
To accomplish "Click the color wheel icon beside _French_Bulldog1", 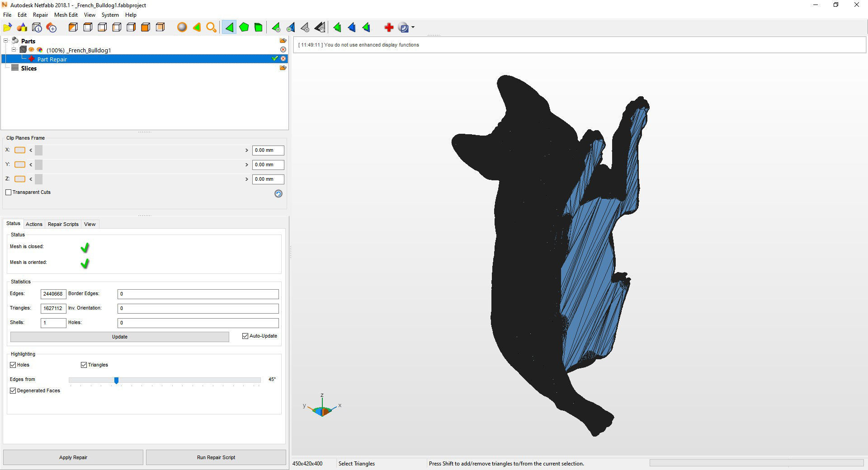I will pyautogui.click(x=39, y=50).
